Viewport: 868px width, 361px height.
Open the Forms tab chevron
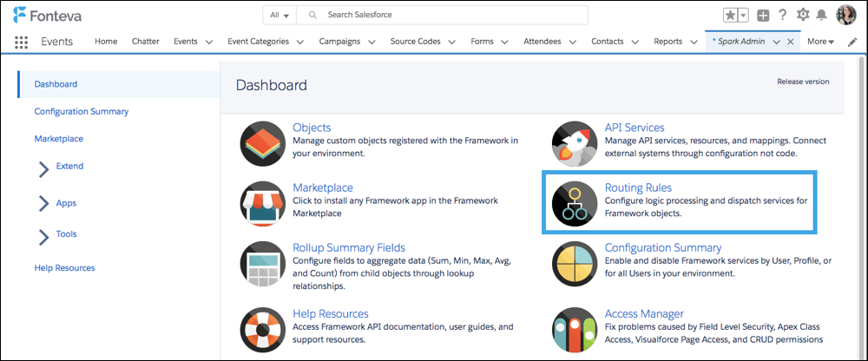(x=505, y=42)
